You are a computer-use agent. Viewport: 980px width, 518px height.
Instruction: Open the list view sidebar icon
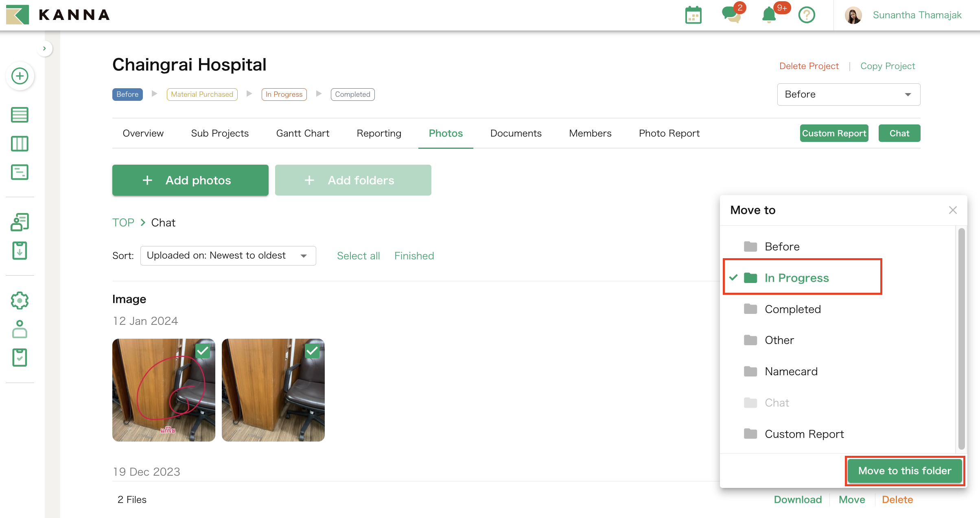click(20, 115)
